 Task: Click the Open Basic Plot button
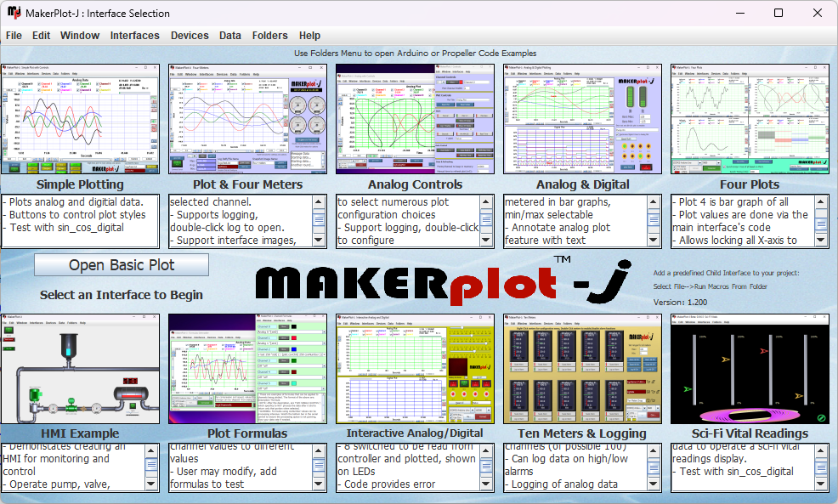(122, 265)
